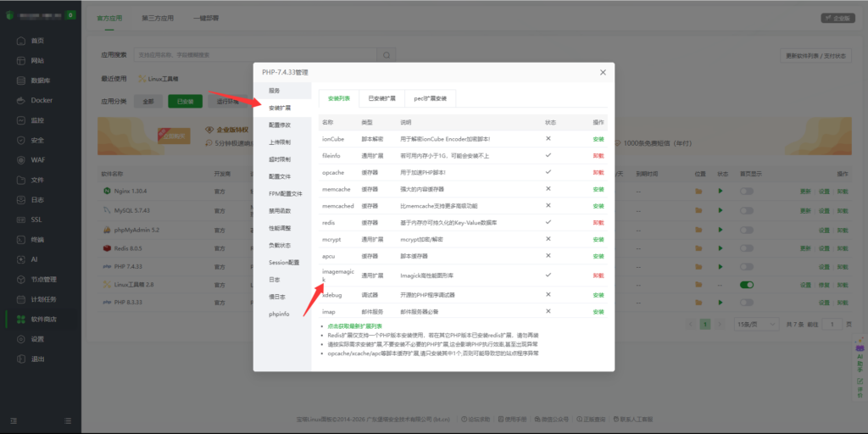
Task: Filter apps by 全部 category
Action: tap(147, 102)
